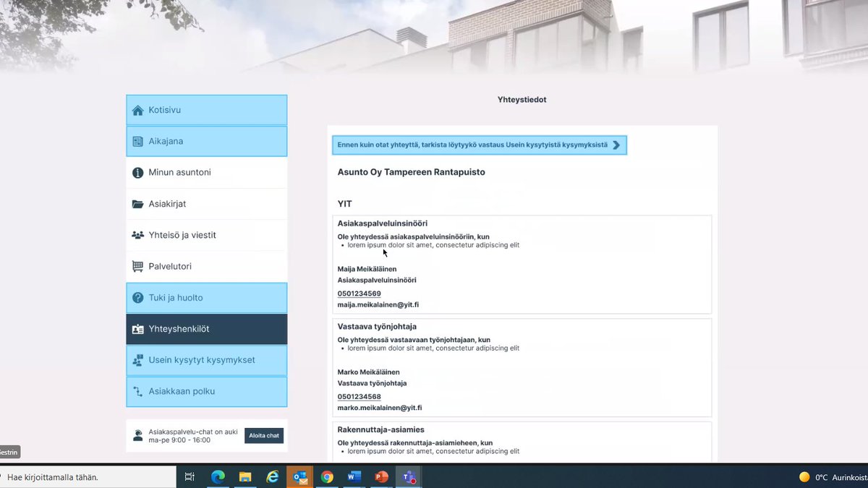This screenshot has height=488, width=868.
Task: Open the Kotisivu home icon
Action: [x=137, y=109]
